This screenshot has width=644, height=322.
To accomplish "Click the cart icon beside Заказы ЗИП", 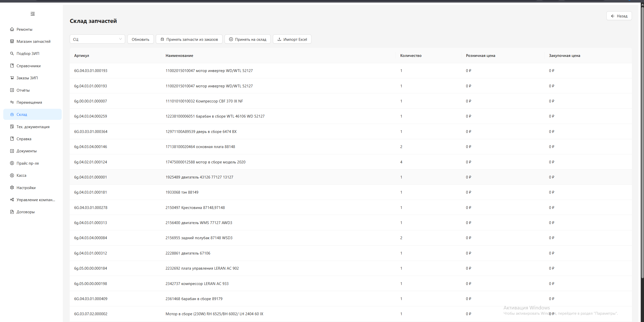I will tap(12, 78).
